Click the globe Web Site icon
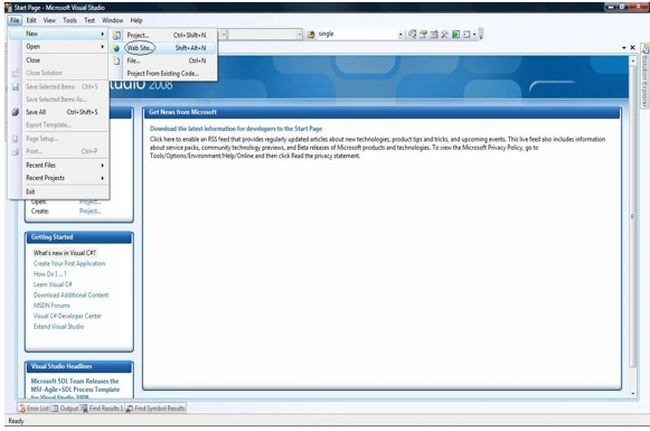The height and width of the screenshot is (431, 650). pyautogui.click(x=116, y=48)
